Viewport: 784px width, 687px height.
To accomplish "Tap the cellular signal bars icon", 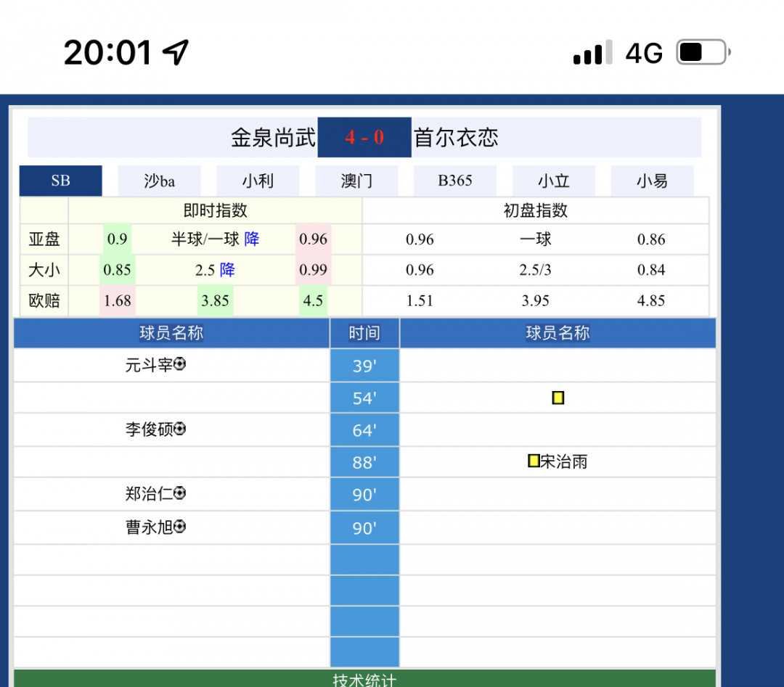I will pos(593,52).
